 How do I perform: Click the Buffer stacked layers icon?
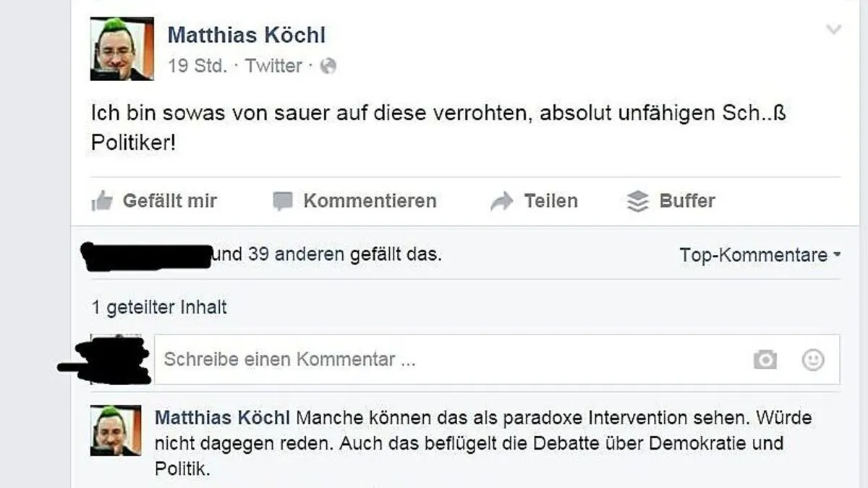[637, 201]
